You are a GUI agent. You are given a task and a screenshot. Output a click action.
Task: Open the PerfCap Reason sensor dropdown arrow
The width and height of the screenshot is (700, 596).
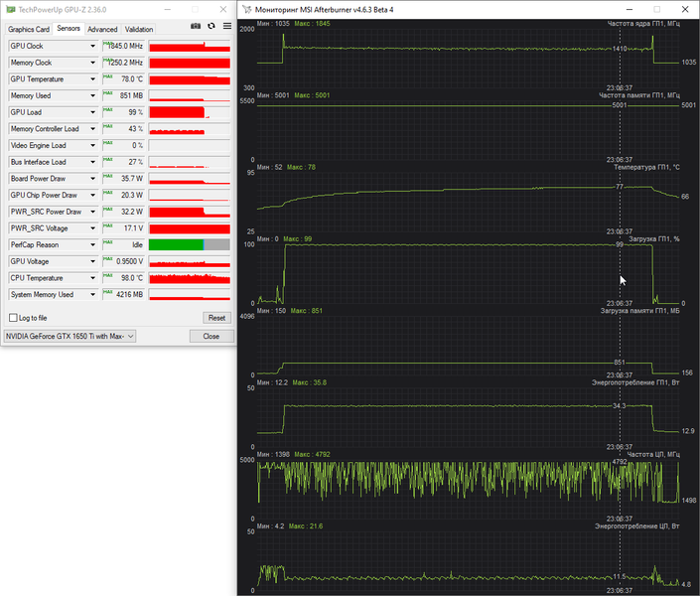pos(93,244)
